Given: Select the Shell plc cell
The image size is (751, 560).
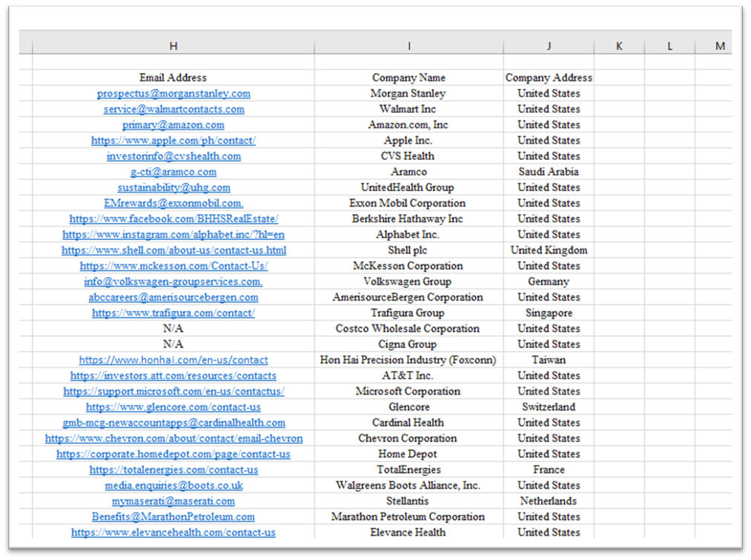Looking at the screenshot, I should click(x=409, y=250).
